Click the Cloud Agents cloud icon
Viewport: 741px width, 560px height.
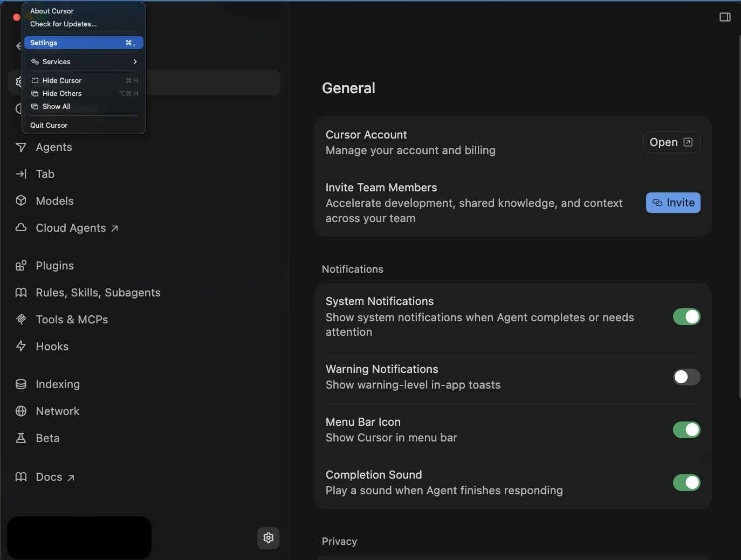pos(21,227)
